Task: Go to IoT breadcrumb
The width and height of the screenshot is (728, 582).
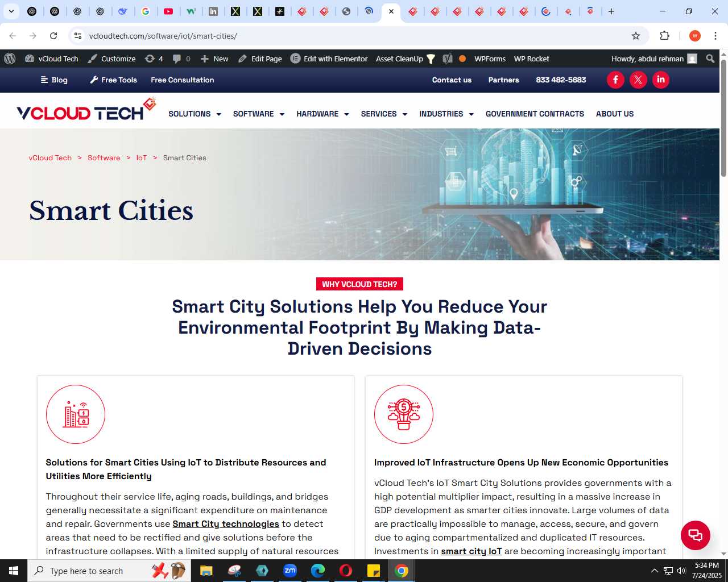Action: click(142, 158)
